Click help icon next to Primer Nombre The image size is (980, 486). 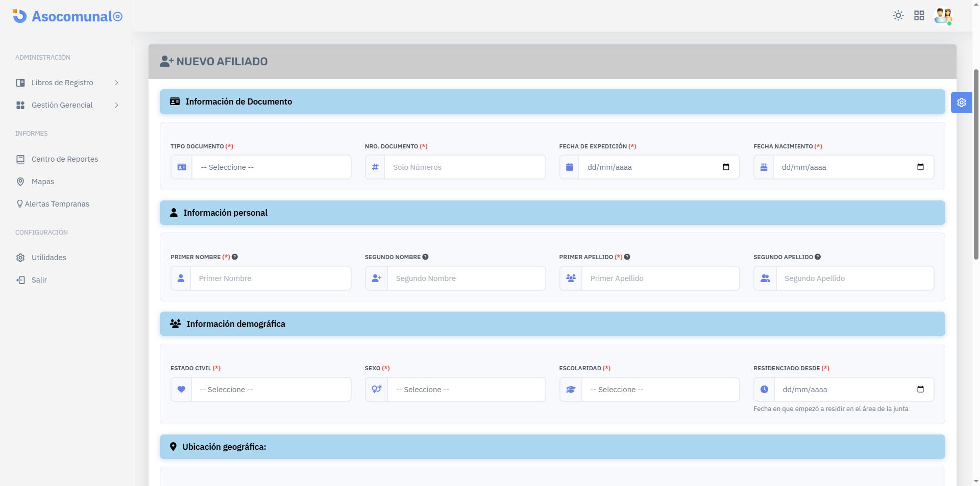tap(235, 257)
